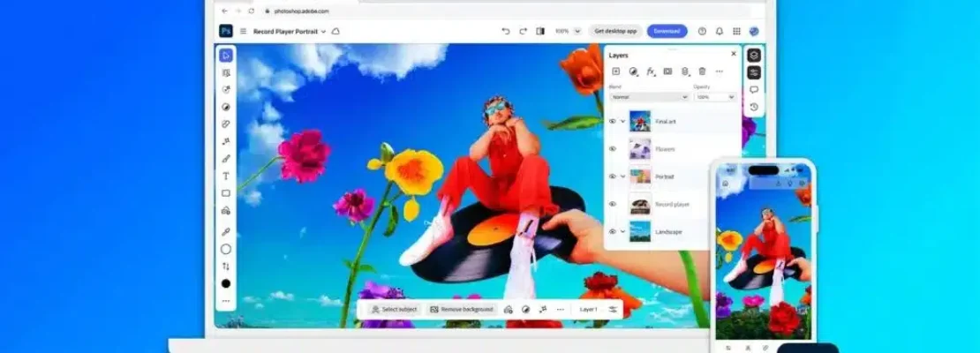The width and height of the screenshot is (980, 353).
Task: Toggle the Layers panel button in right rail
Action: pos(754,55)
